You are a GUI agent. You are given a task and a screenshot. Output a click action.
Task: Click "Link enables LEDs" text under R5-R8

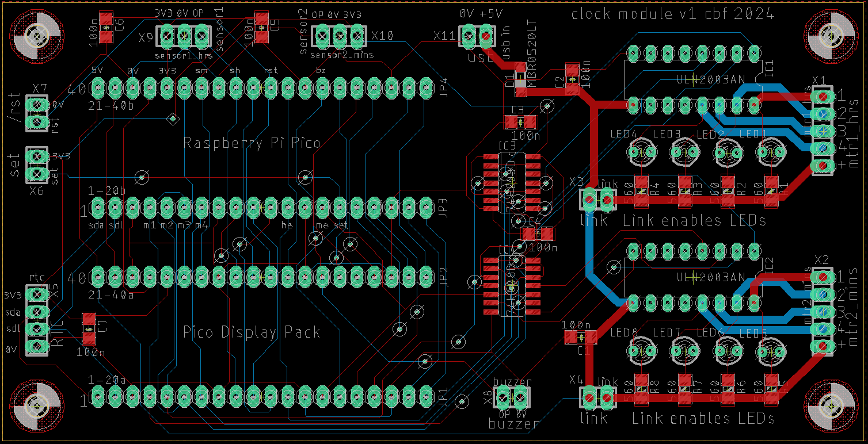point(703,419)
